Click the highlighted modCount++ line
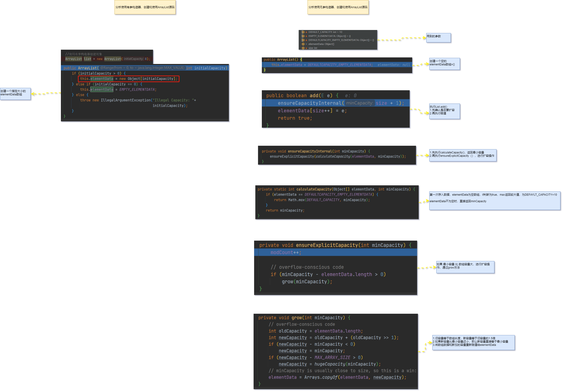Screen dimensions: 563x392 pos(286,252)
